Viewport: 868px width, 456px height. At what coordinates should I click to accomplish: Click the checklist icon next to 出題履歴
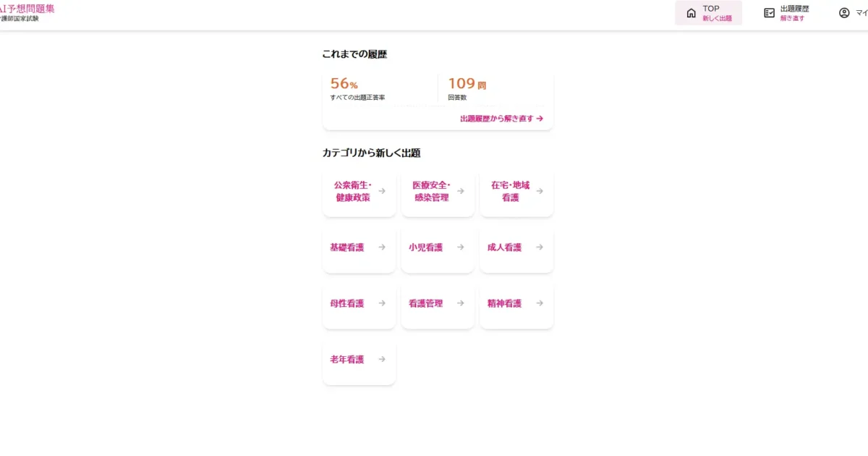[769, 12]
